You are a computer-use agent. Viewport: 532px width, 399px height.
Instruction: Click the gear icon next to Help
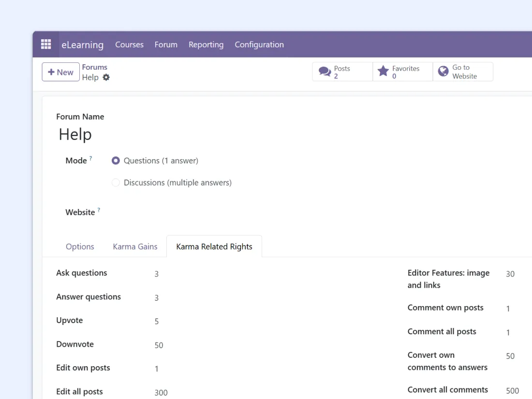(x=106, y=77)
